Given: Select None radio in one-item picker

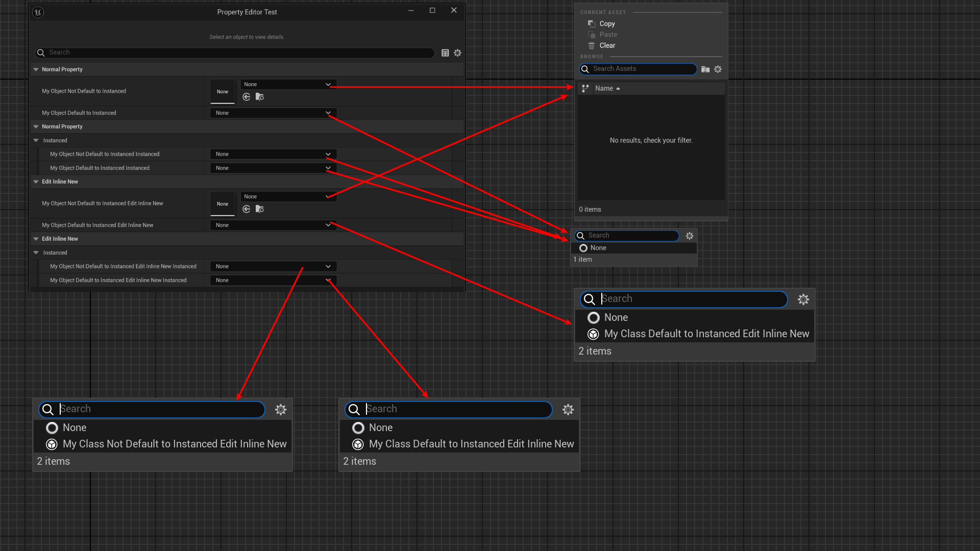Looking at the screenshot, I should click(x=583, y=248).
